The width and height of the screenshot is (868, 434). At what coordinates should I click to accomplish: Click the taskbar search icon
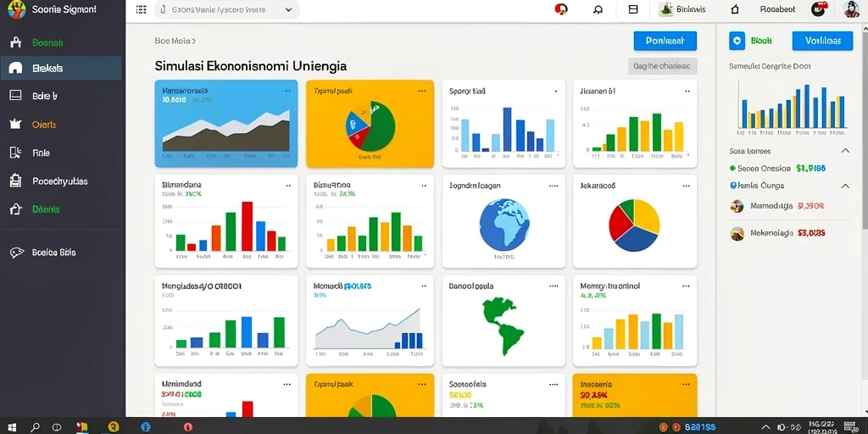[x=35, y=427]
